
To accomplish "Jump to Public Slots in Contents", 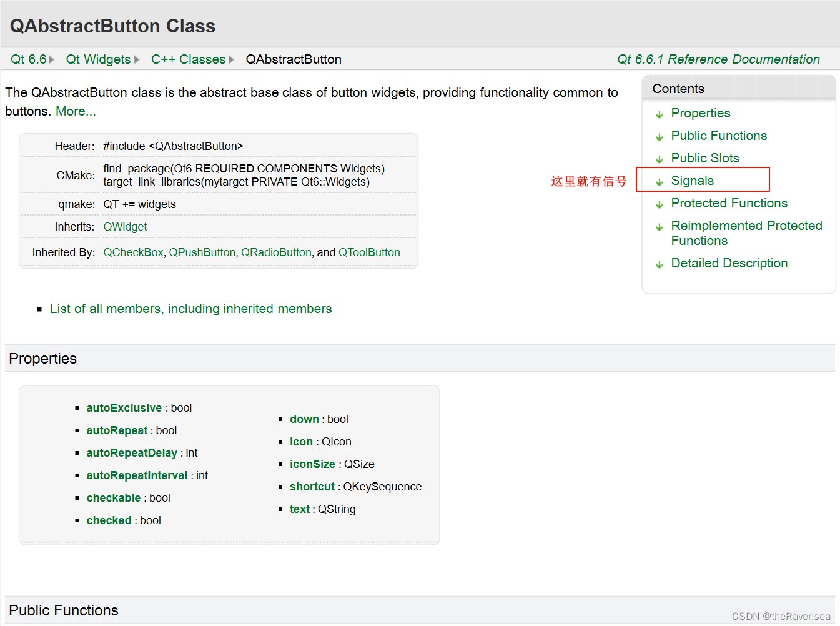I will pyautogui.click(x=705, y=158).
